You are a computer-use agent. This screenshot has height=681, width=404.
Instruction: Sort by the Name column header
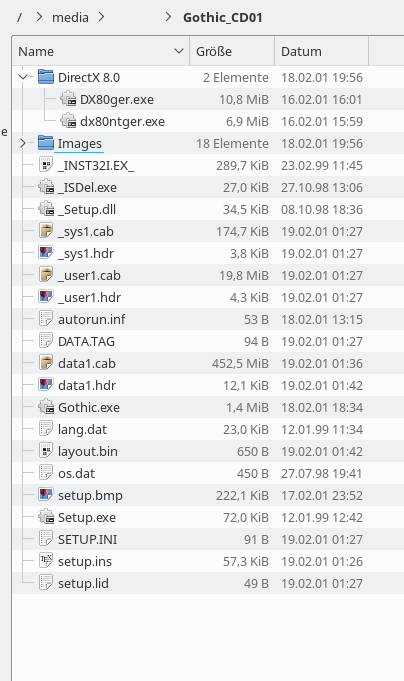click(x=101, y=51)
